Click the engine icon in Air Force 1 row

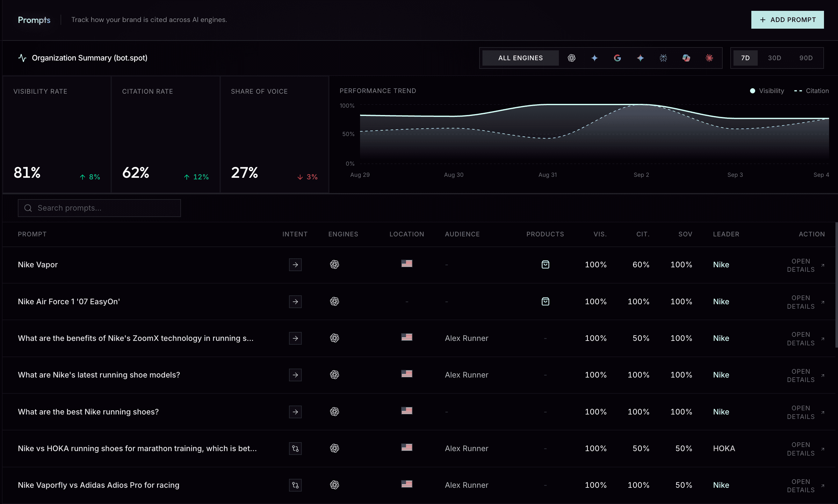click(334, 301)
